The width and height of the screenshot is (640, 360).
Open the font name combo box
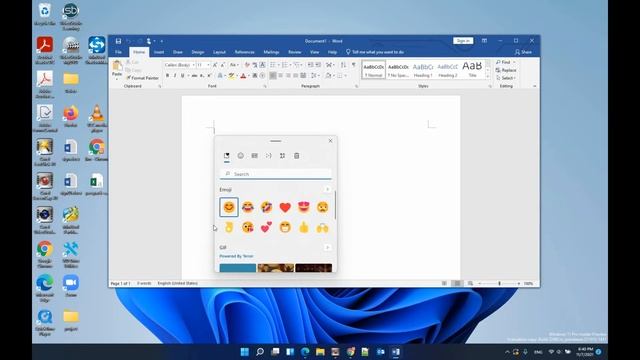click(x=179, y=65)
